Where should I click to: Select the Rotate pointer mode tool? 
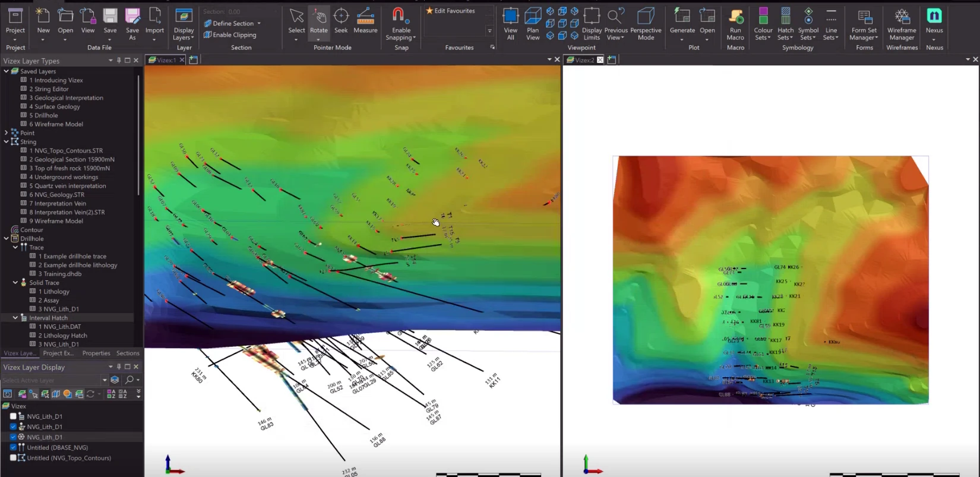click(x=318, y=21)
